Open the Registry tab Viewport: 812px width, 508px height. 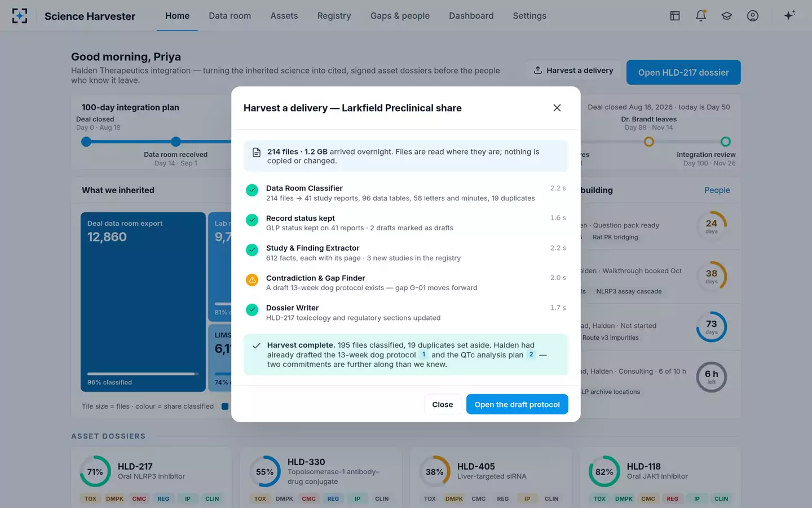[x=334, y=16]
